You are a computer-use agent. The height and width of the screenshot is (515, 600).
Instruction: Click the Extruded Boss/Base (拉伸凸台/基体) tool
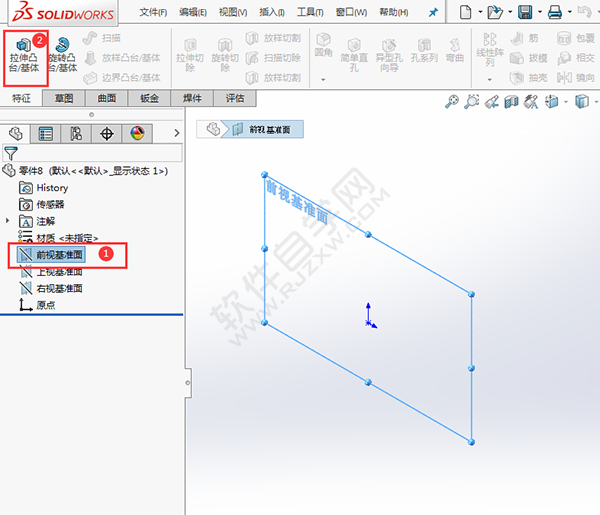coord(24,55)
